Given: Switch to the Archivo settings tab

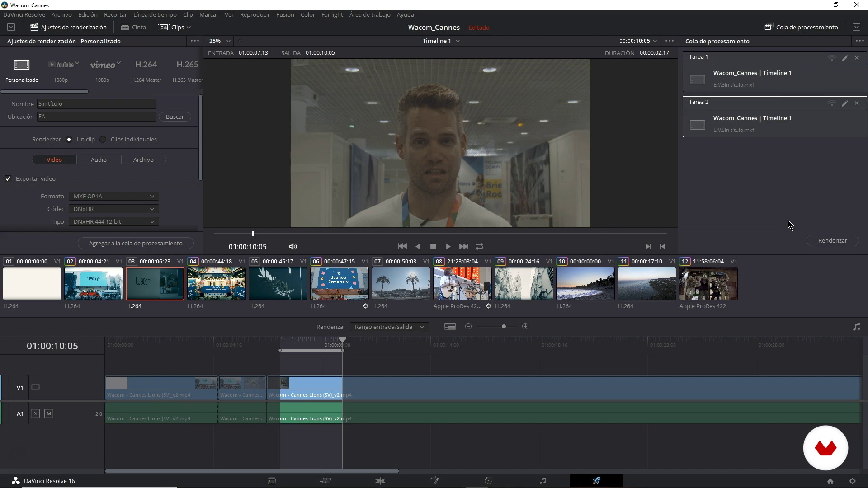Looking at the screenshot, I should point(143,160).
